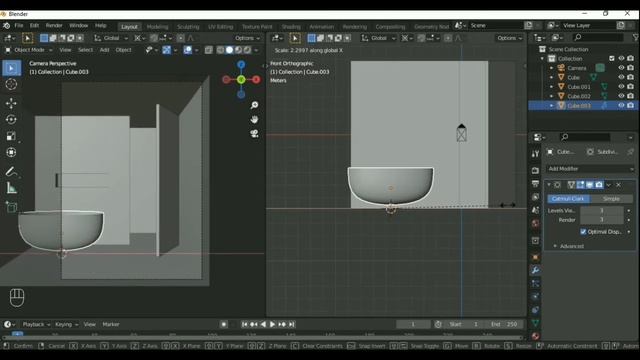Select the Add Cube tool

click(11, 207)
